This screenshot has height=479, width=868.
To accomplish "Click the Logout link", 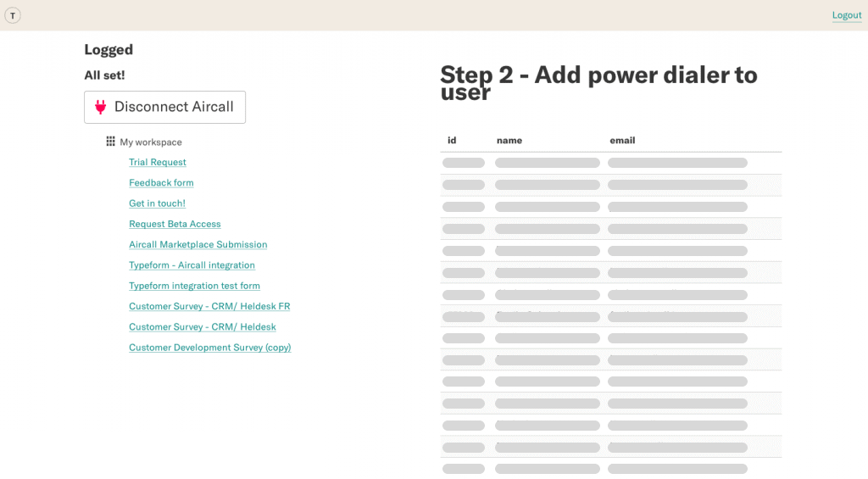I will click(846, 15).
